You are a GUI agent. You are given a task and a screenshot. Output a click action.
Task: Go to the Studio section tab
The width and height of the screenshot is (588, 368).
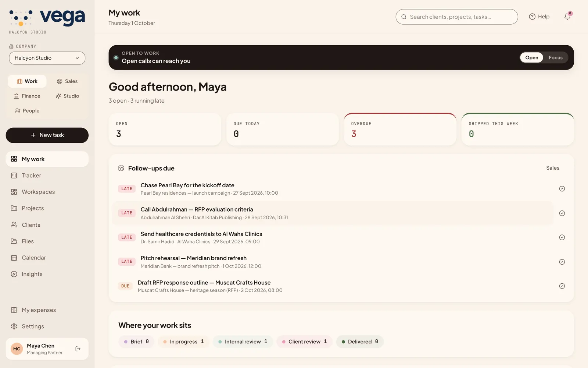click(67, 96)
